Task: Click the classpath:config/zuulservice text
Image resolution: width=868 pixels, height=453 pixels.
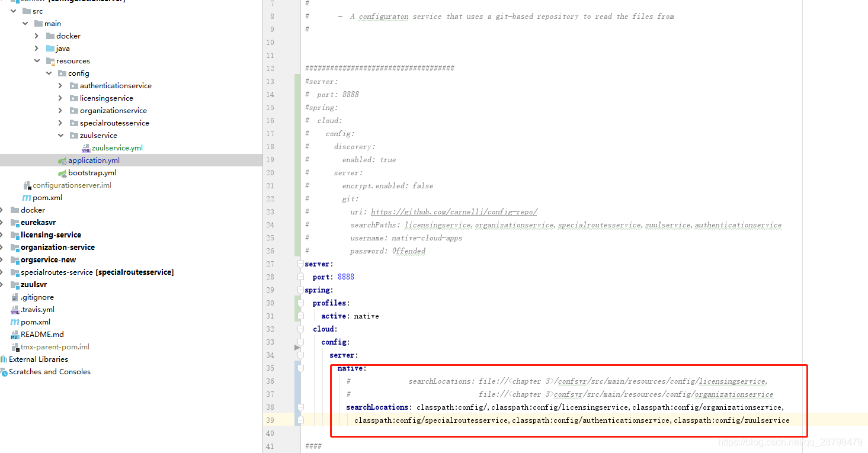Action: tap(731, 420)
